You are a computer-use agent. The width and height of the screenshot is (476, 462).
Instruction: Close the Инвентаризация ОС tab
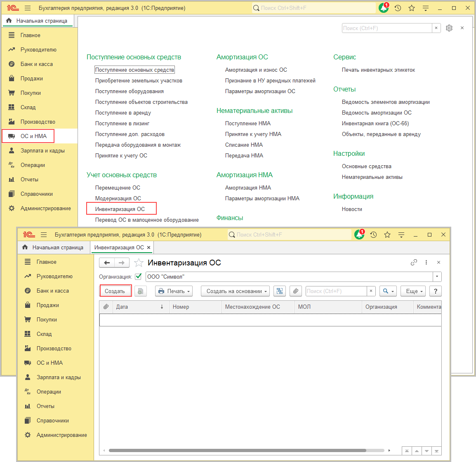pyautogui.click(x=149, y=248)
